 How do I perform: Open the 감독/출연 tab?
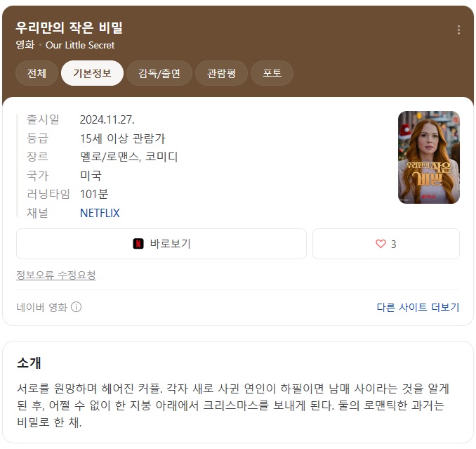(x=159, y=73)
